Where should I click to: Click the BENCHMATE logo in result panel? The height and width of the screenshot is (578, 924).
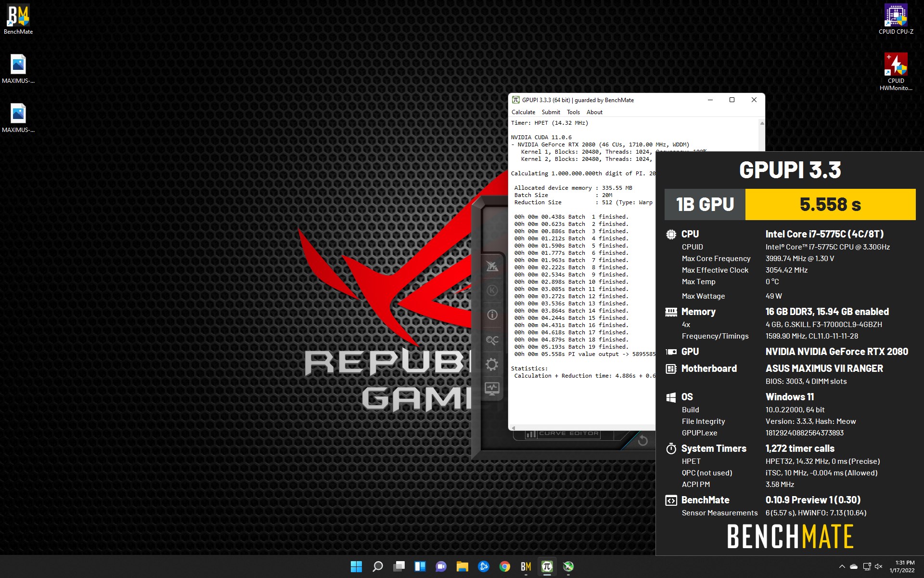pos(790,537)
